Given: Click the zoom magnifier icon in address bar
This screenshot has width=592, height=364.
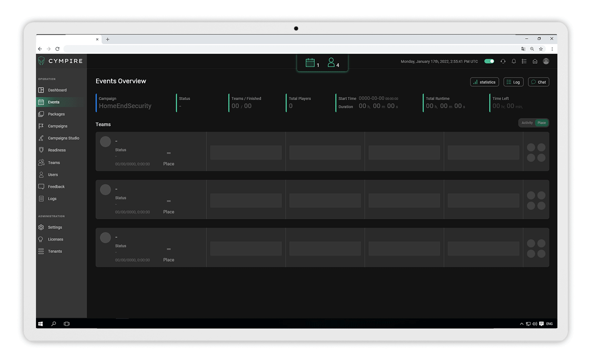Looking at the screenshot, I should coord(532,49).
